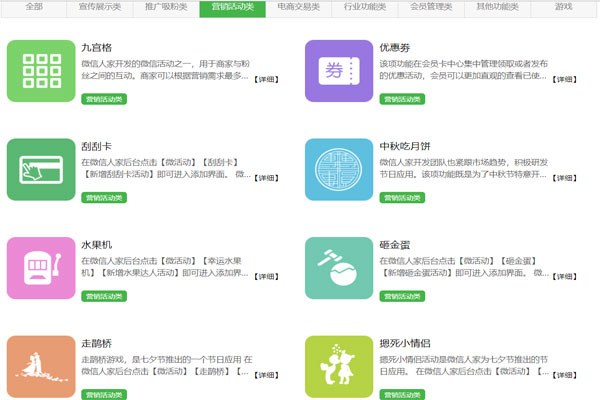Click the 中秋吃月饼 title text
Image resolution: width=600 pixels, height=400 pixels.
[x=405, y=146]
